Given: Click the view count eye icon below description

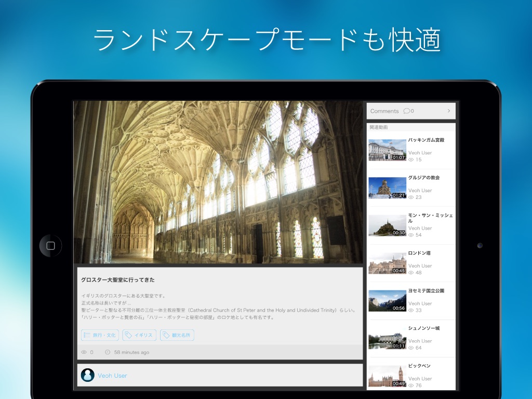Looking at the screenshot, I should click(x=84, y=352).
